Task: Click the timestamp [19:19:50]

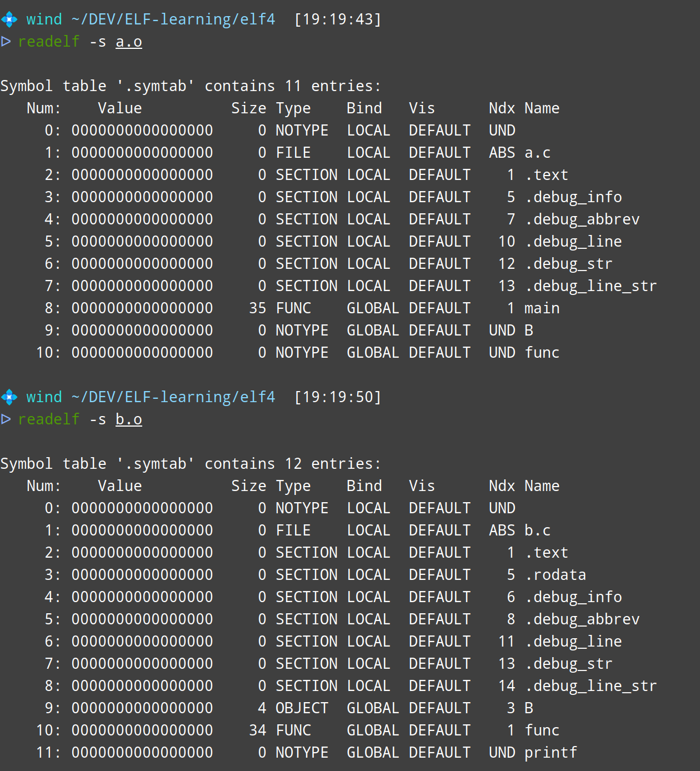Action: pyautogui.click(x=338, y=397)
